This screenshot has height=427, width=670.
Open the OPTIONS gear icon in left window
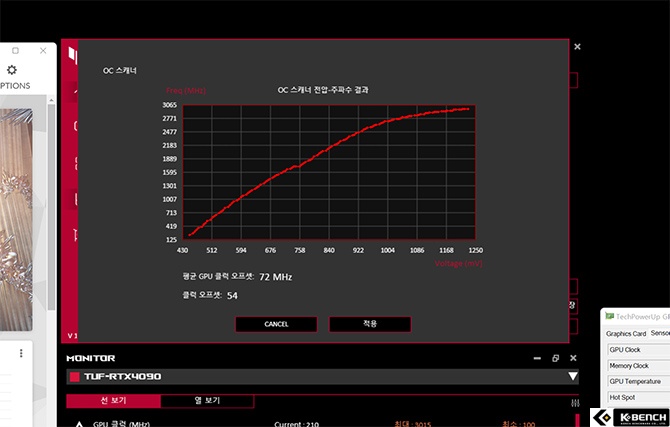pyautogui.click(x=12, y=70)
